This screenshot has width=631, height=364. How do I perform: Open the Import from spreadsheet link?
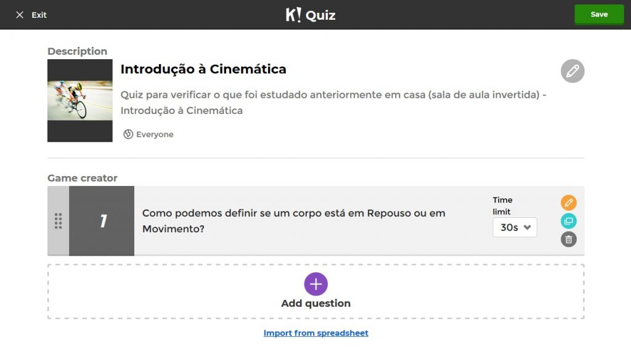pos(316,333)
